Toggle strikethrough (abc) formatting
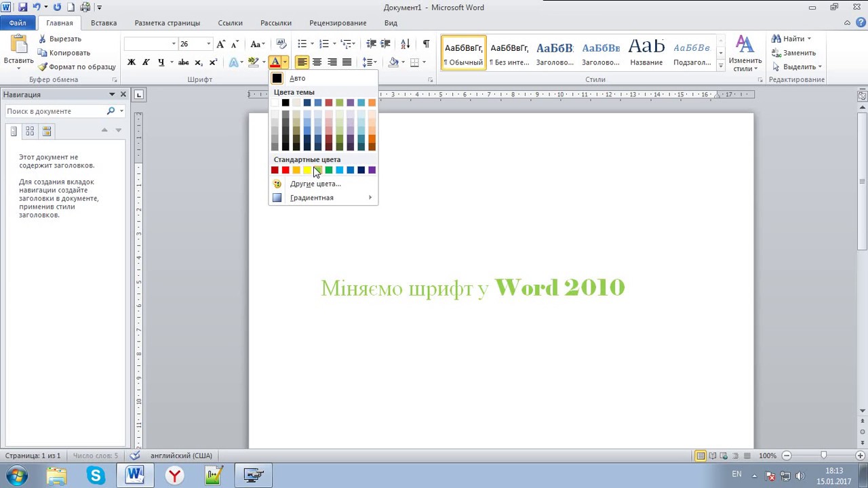868x488 pixels. [183, 62]
